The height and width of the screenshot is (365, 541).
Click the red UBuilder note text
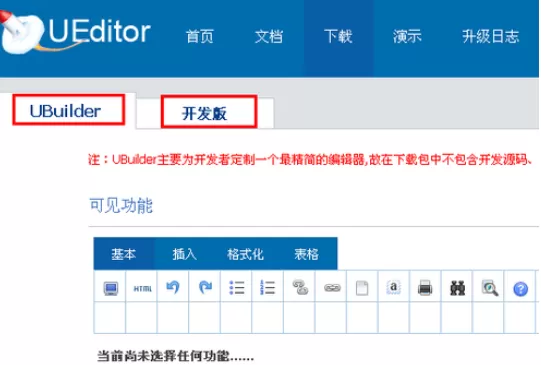click(x=310, y=159)
